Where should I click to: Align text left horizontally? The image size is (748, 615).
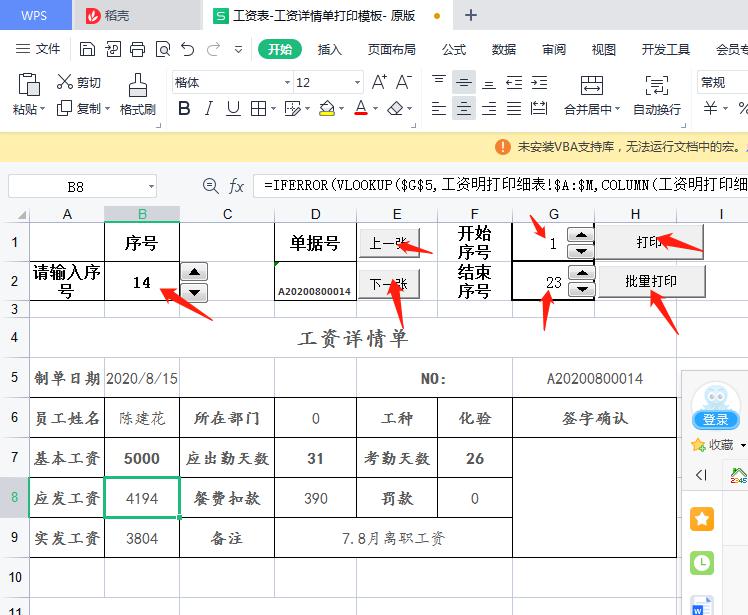(x=439, y=109)
